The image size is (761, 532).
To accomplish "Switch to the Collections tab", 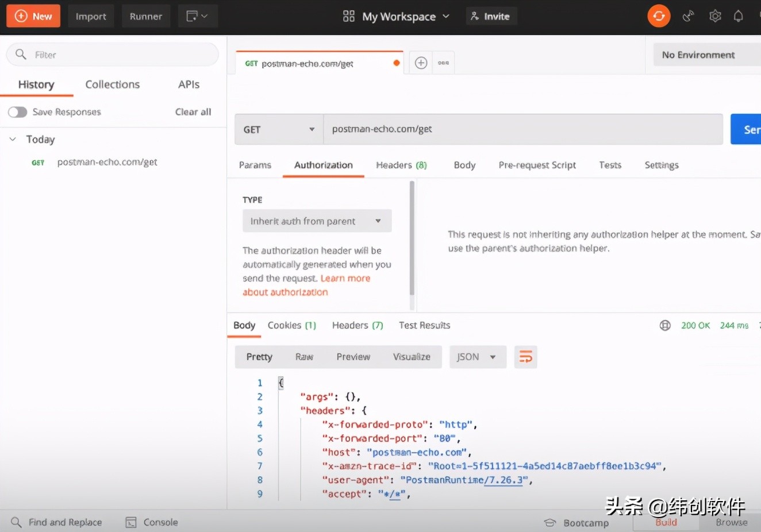I will [x=113, y=84].
